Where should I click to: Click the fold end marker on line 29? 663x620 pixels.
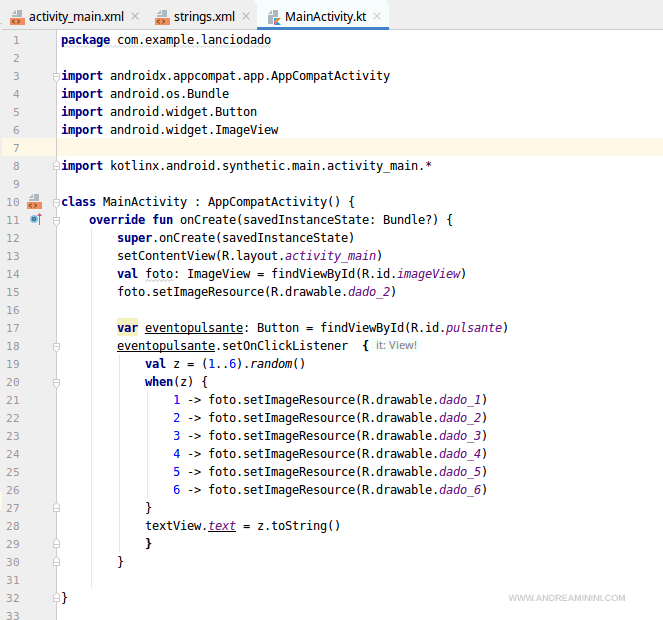point(56,543)
